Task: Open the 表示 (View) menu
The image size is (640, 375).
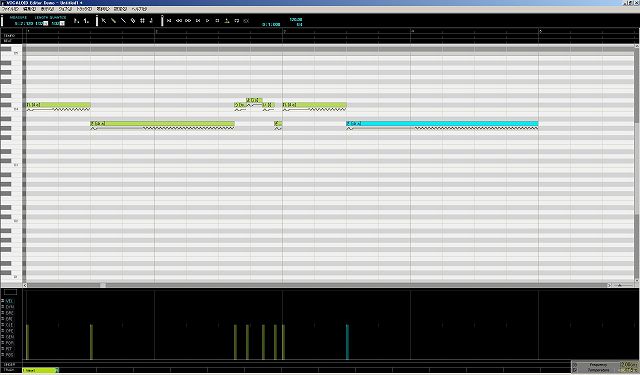Action: coord(47,9)
